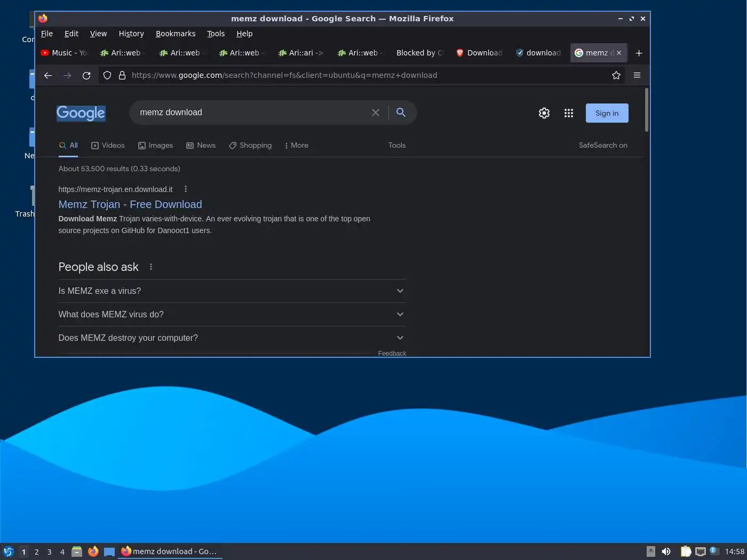Open the tracking protection shield icon
The height and width of the screenshot is (560, 747).
click(x=107, y=75)
